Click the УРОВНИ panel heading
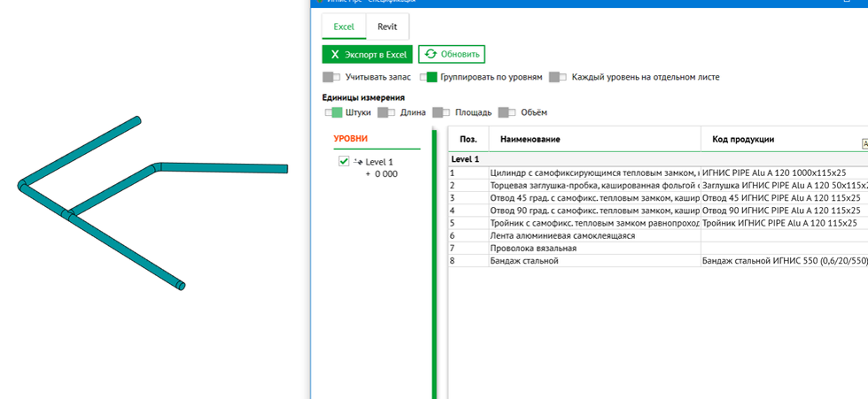 coord(351,139)
